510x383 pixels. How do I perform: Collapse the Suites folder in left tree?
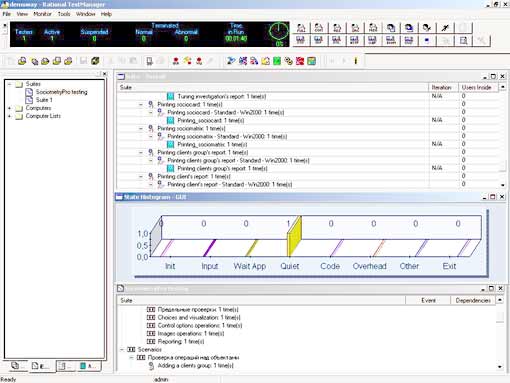(x=10, y=84)
